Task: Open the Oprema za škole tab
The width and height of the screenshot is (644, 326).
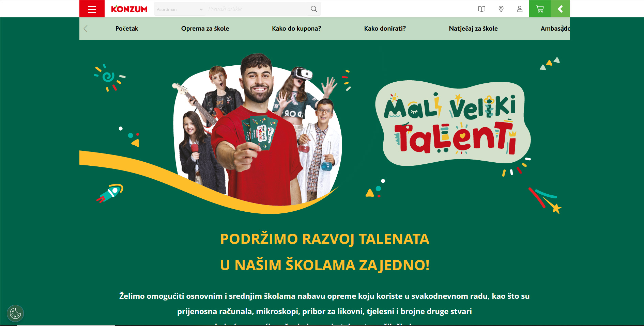Action: click(x=205, y=29)
